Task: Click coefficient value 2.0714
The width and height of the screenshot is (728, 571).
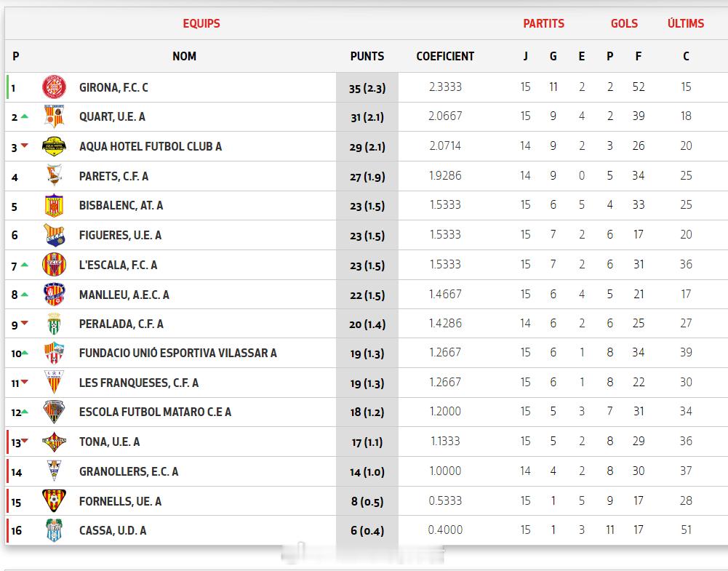Action: tap(445, 145)
